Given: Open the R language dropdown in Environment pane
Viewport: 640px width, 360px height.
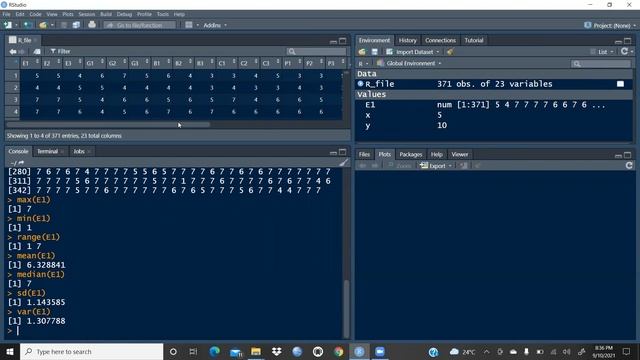Looking at the screenshot, I should click(x=363, y=64).
